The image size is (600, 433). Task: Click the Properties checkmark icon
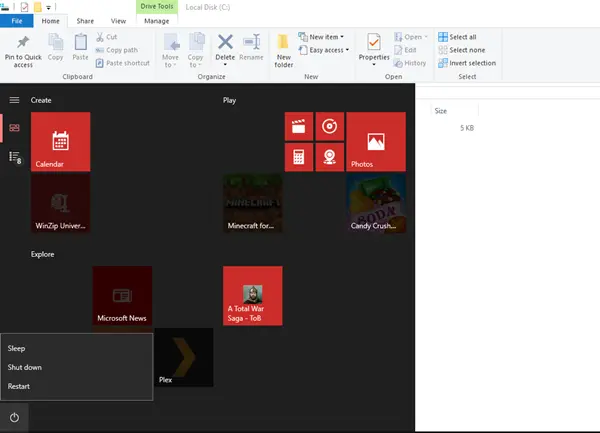pyautogui.click(x=374, y=42)
